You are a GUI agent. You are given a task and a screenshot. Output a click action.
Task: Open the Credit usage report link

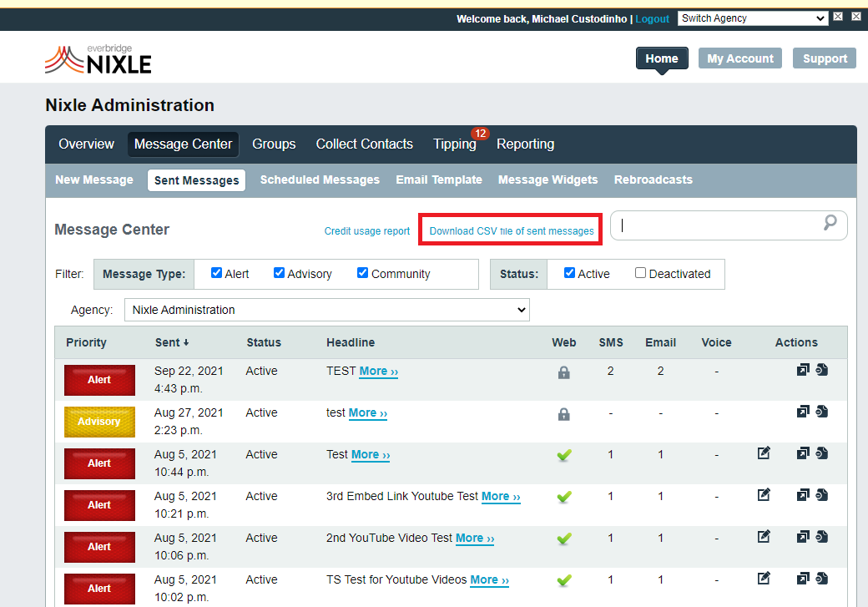point(367,231)
